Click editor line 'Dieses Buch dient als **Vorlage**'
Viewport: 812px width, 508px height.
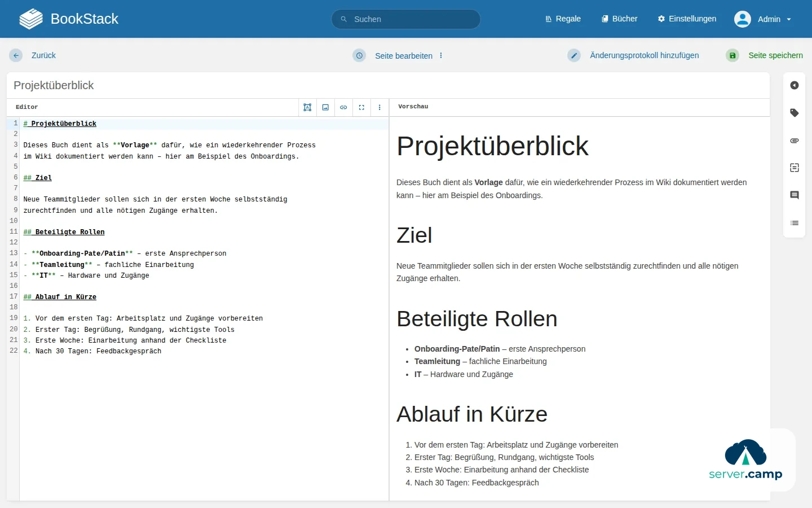coord(169,145)
